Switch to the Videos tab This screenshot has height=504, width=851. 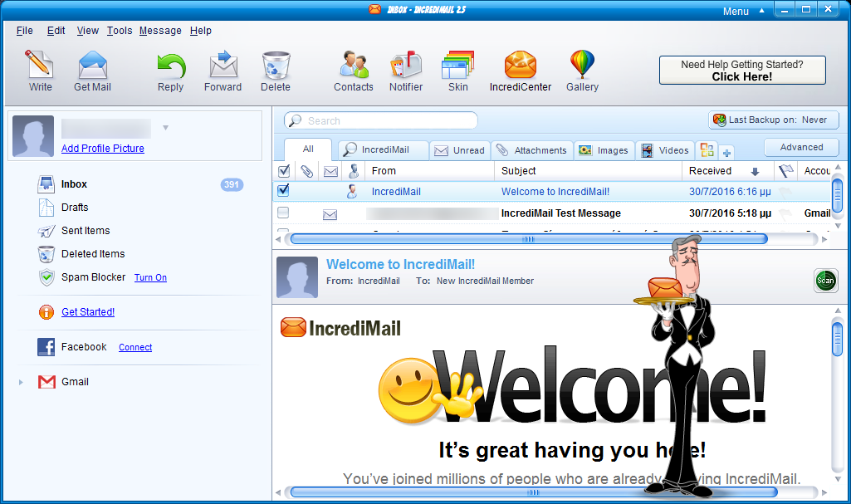tap(665, 150)
